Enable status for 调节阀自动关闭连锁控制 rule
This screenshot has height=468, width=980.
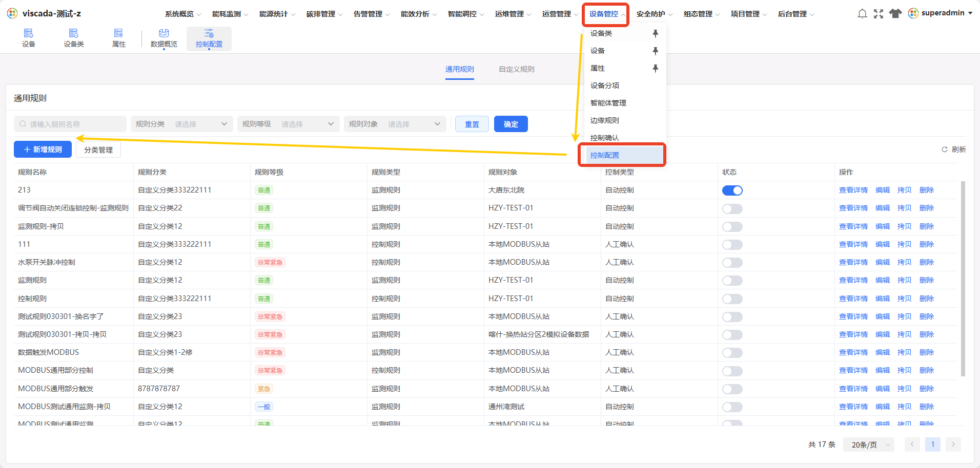tap(732, 208)
